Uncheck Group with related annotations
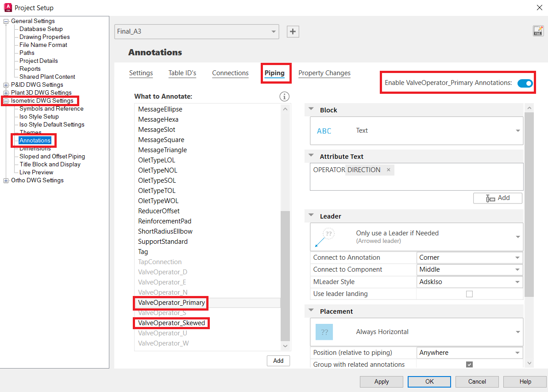The height and width of the screenshot is (392, 548). click(470, 365)
